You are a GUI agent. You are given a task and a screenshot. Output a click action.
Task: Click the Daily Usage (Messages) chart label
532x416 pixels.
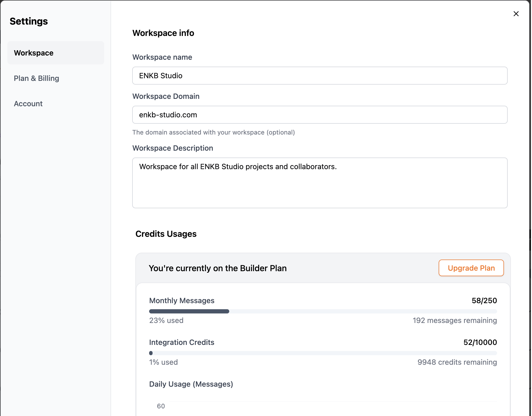point(191,384)
